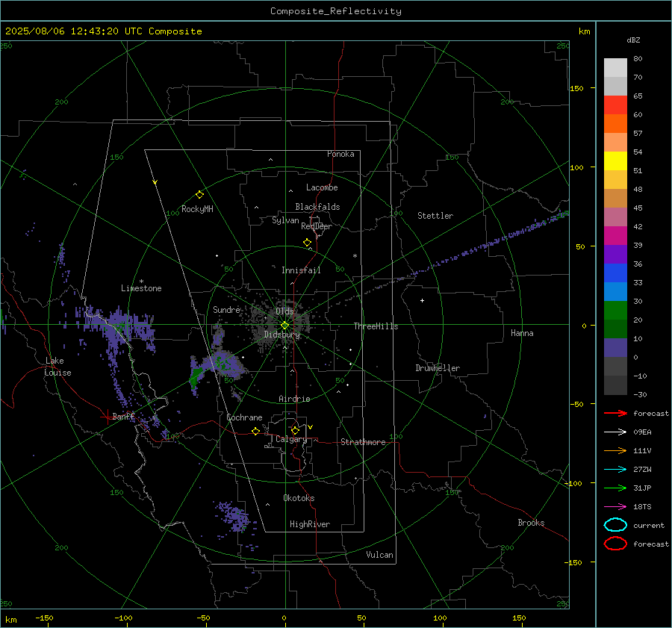Pick the light gray 80 dBZ swatch
672x628 pixels.
[615, 67]
